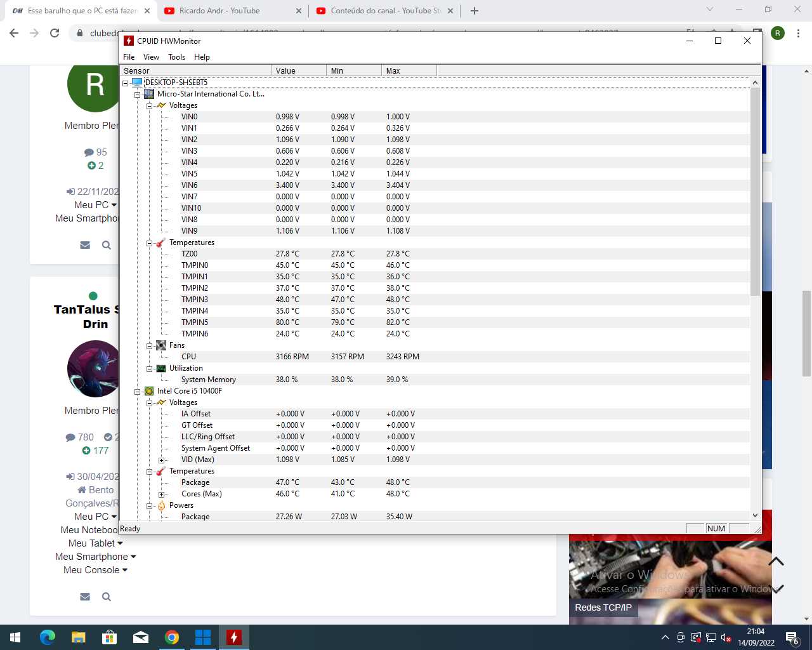Open Meu Tablet dropdown in forum
Image resolution: width=812 pixels, height=650 pixels.
(96, 543)
